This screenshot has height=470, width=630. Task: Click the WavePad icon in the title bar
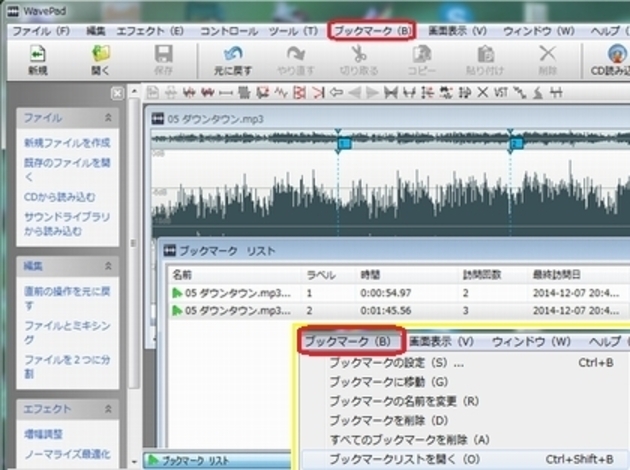(x=13, y=11)
